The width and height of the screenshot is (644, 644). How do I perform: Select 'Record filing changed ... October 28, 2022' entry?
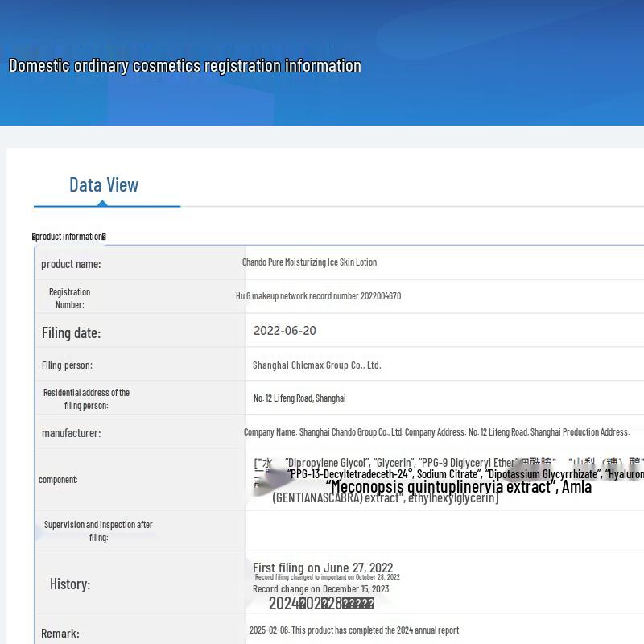point(328,577)
